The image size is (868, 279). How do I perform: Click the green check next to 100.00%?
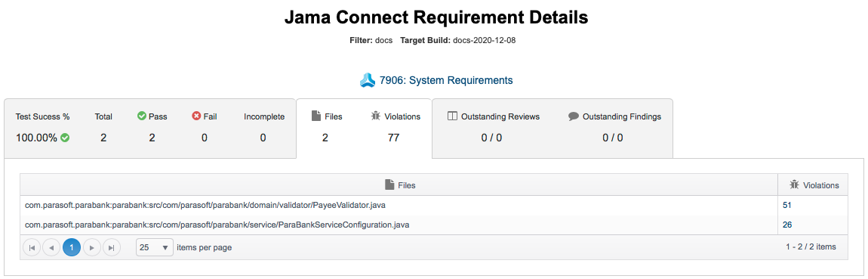click(66, 138)
